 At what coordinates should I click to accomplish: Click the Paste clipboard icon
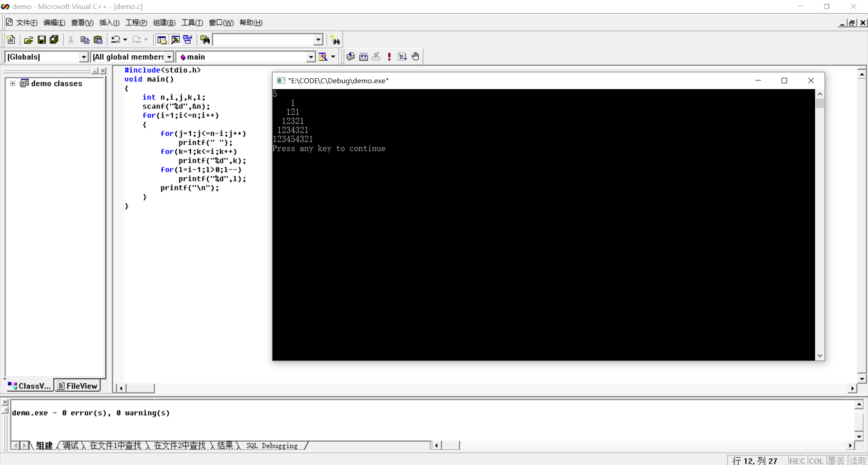point(98,40)
